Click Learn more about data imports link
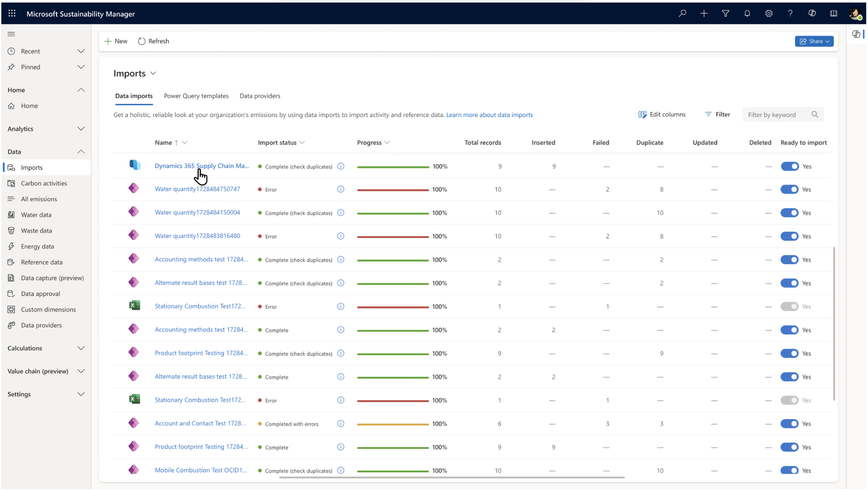This screenshot has width=868, height=492. click(489, 115)
